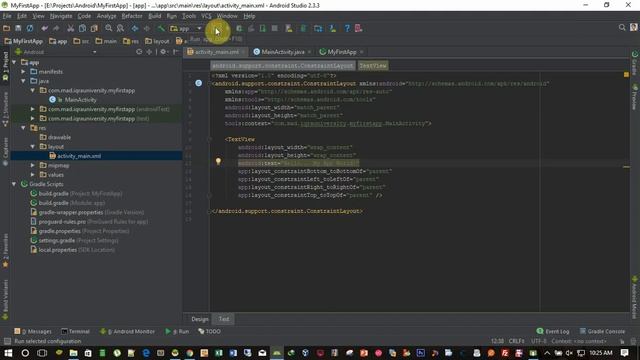Click the Replace toolbar icon

pyautogui.click(x=120, y=28)
